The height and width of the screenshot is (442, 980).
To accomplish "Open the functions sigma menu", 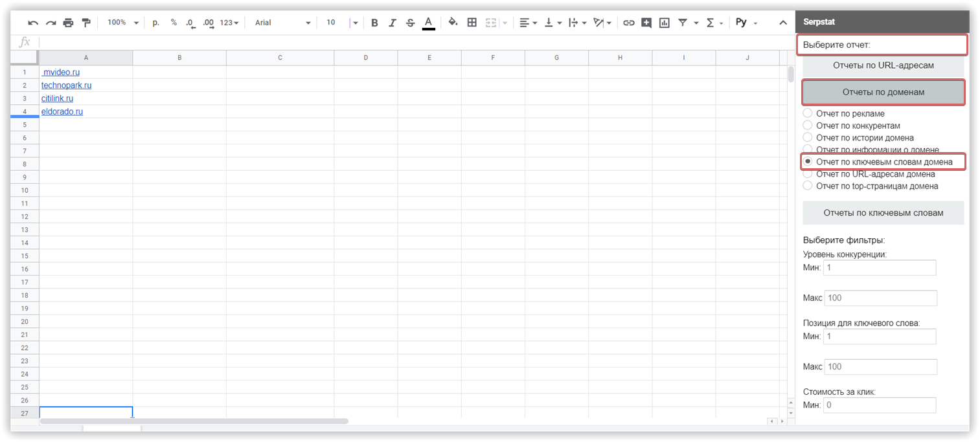I will click(710, 23).
